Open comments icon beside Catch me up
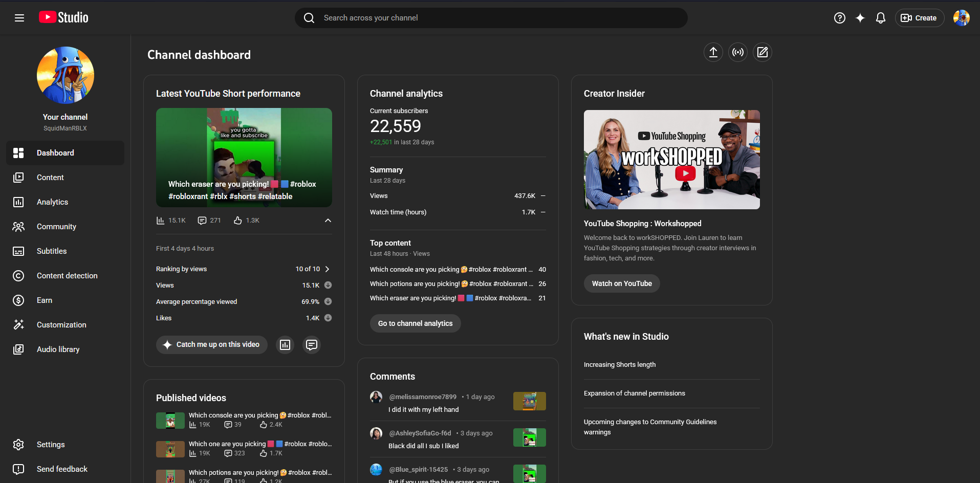980x483 pixels. [x=312, y=345]
